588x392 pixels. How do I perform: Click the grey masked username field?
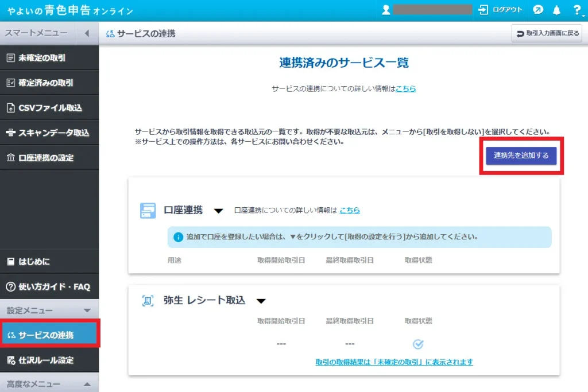click(x=432, y=10)
